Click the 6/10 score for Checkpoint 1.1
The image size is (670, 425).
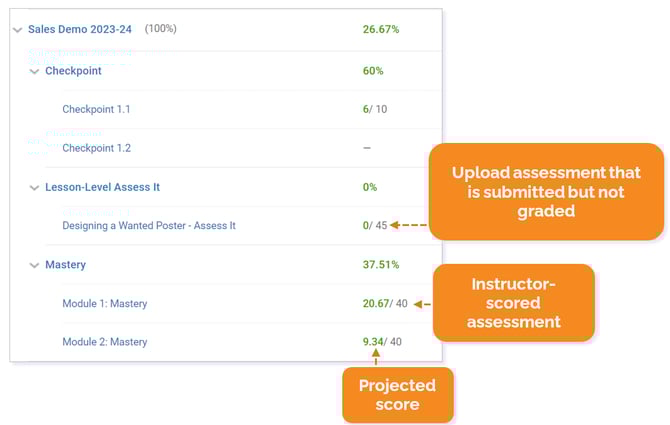click(x=374, y=109)
